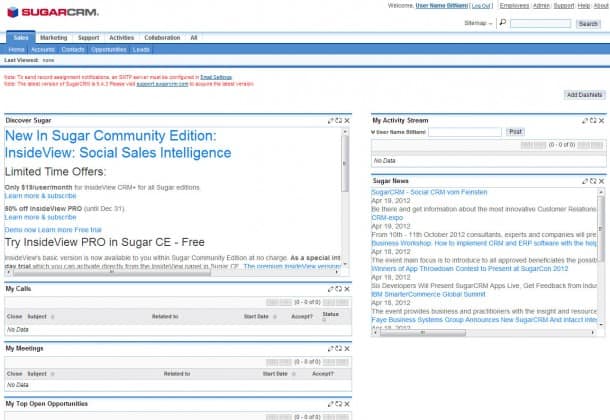Open the Admin link
Viewport: 610px width, 420px height.
(541, 6)
